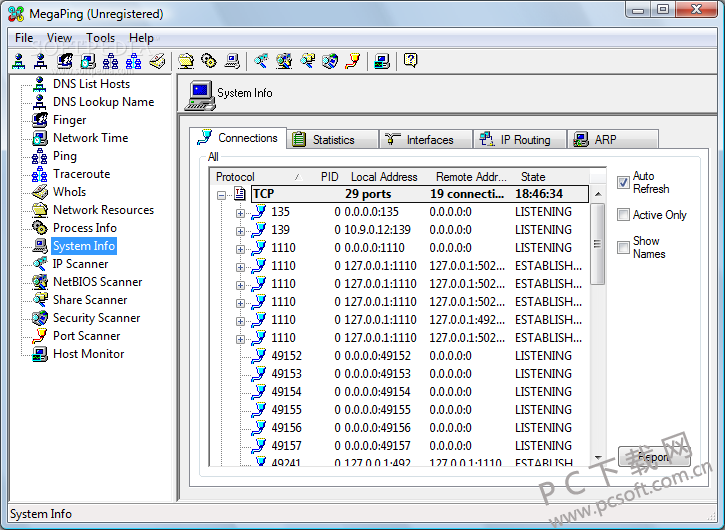Select WhoIs in the sidebar
Image resolution: width=725 pixels, height=530 pixels.
(x=69, y=192)
